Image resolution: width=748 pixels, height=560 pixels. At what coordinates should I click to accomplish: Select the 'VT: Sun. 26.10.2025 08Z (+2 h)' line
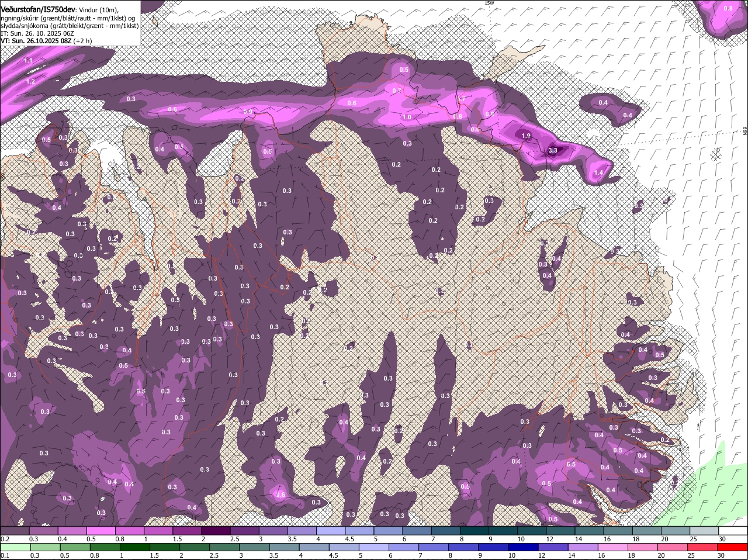click(46, 41)
